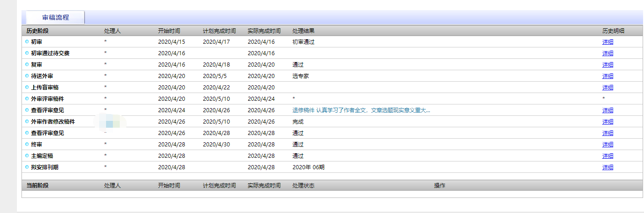View 详细 for 拟安排刊期 row
Screen dimensions: 644x213
click(607, 167)
